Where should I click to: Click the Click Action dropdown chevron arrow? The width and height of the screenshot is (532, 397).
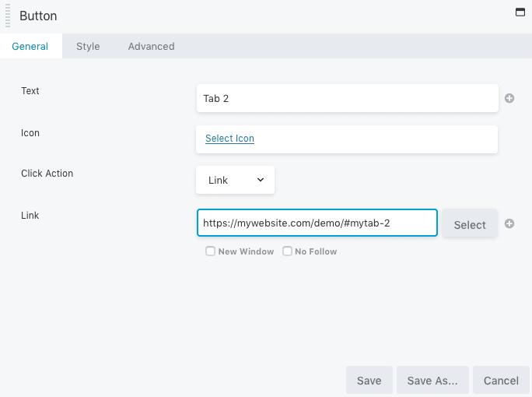pos(261,180)
